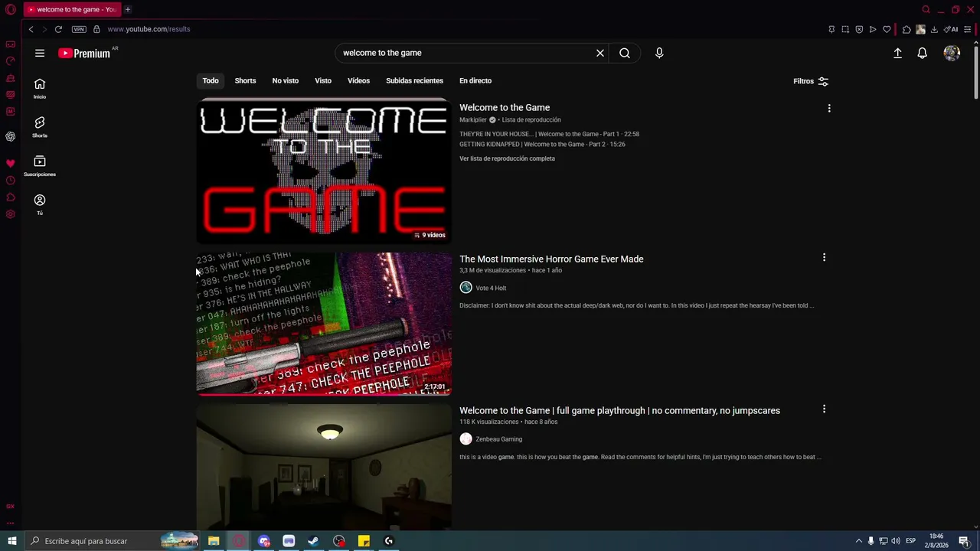Reload the page with the refresh icon

click(58, 29)
